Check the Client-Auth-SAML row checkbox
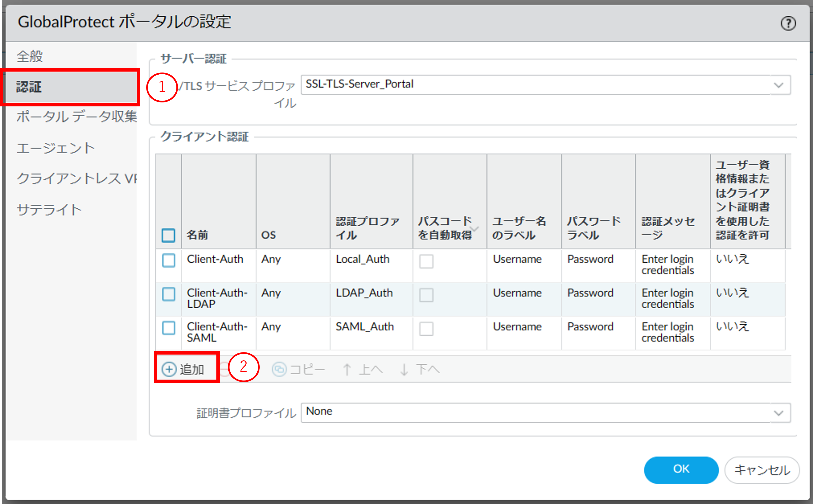The width and height of the screenshot is (813, 504). point(168,328)
